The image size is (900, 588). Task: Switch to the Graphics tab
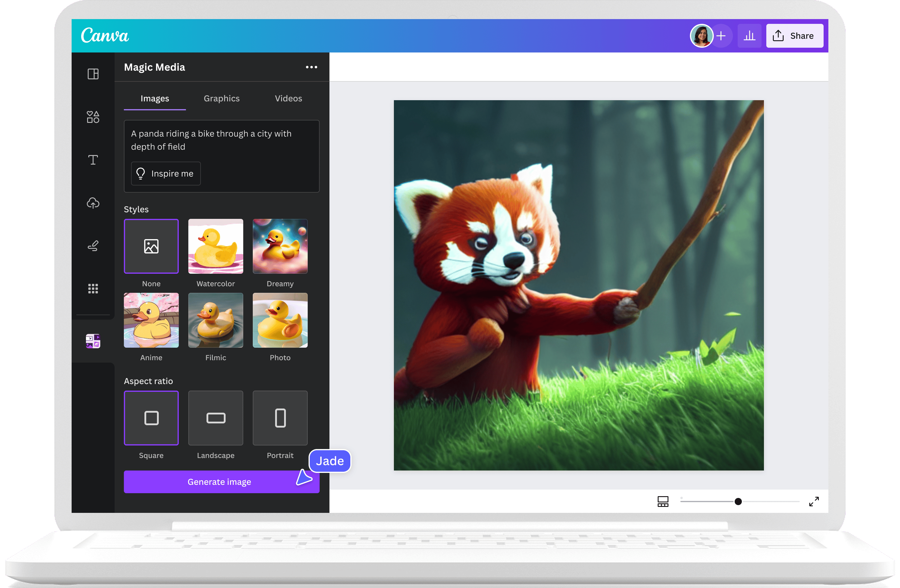pos(222,99)
